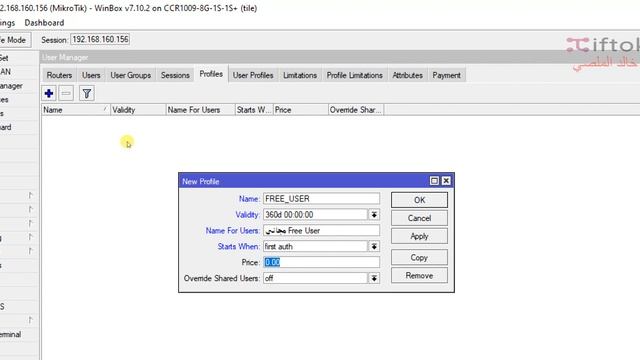Confirm the new profile with OK

[x=419, y=200]
